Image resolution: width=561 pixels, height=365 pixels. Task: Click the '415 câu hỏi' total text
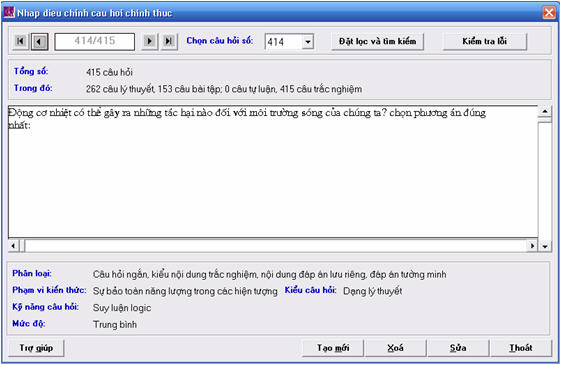(109, 72)
